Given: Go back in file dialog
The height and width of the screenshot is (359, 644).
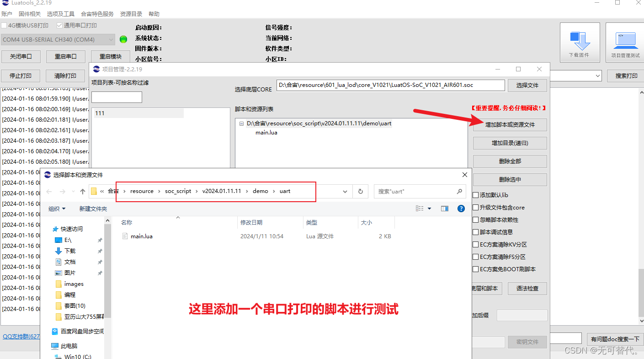Looking at the screenshot, I should pos(49,192).
